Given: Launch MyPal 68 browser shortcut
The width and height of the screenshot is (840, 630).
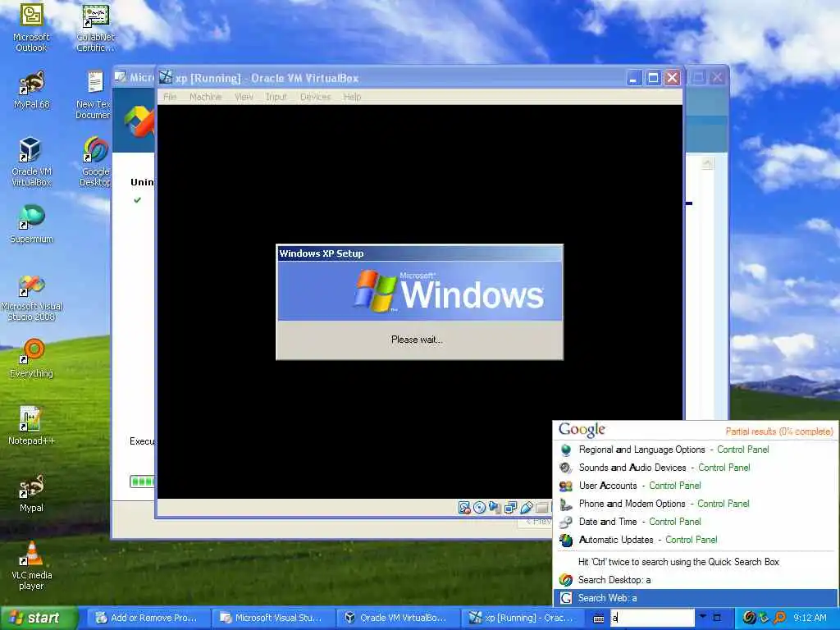Looking at the screenshot, I should point(32,91).
